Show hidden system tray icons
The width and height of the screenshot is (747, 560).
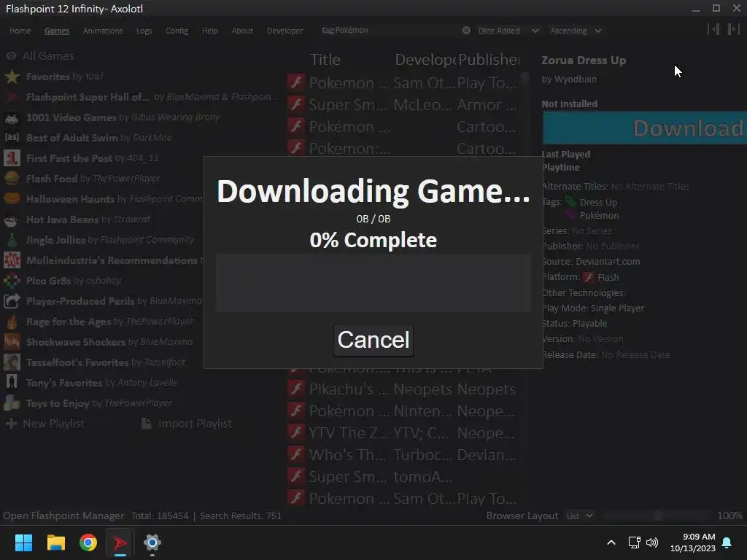coord(611,542)
